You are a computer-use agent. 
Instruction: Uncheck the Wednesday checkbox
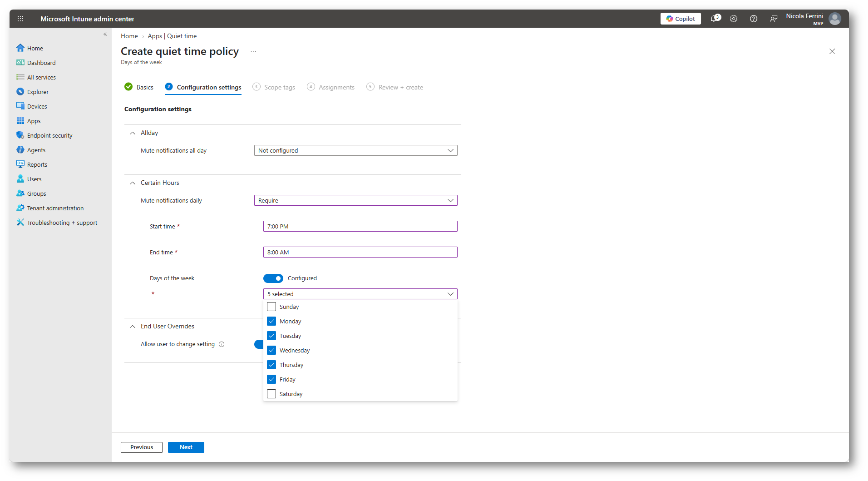[x=271, y=350]
